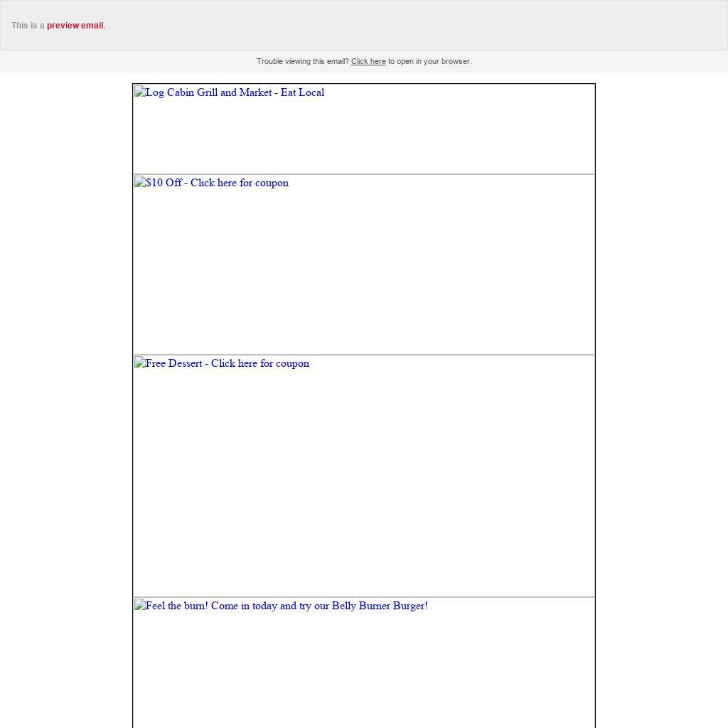Click 'This is a' text in banner
The height and width of the screenshot is (728, 728).
[28, 26]
